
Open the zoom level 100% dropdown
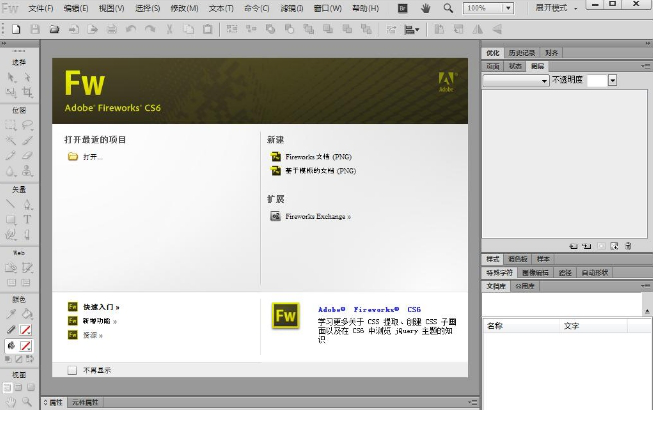click(x=508, y=8)
